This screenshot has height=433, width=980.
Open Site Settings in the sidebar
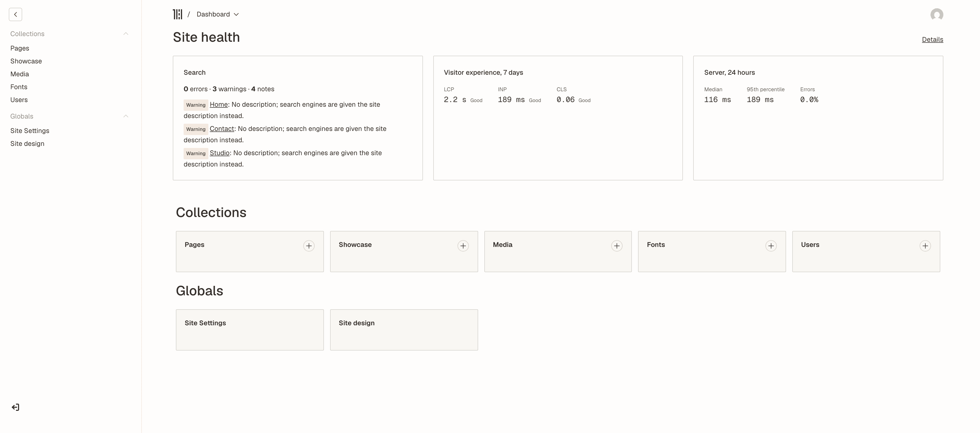(x=30, y=131)
